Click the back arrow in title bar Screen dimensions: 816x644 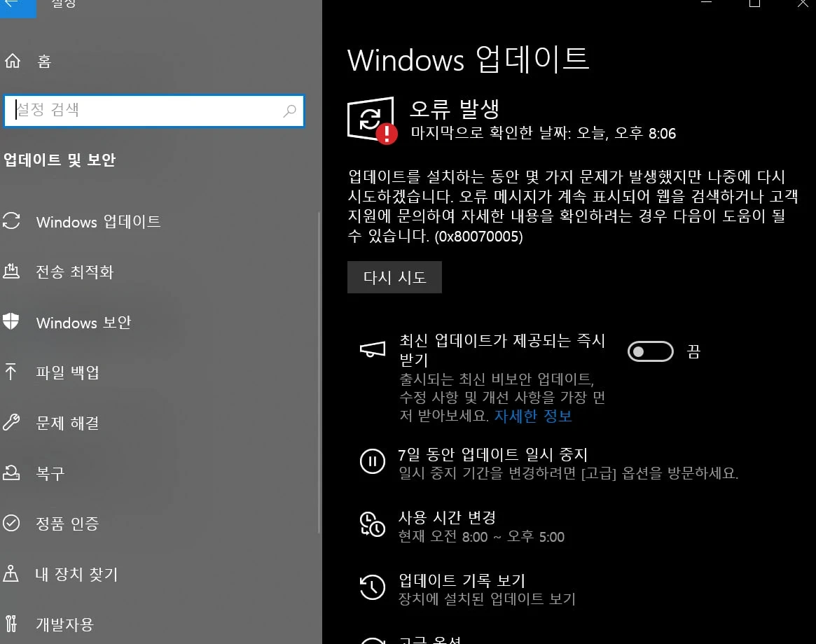click(x=13, y=4)
